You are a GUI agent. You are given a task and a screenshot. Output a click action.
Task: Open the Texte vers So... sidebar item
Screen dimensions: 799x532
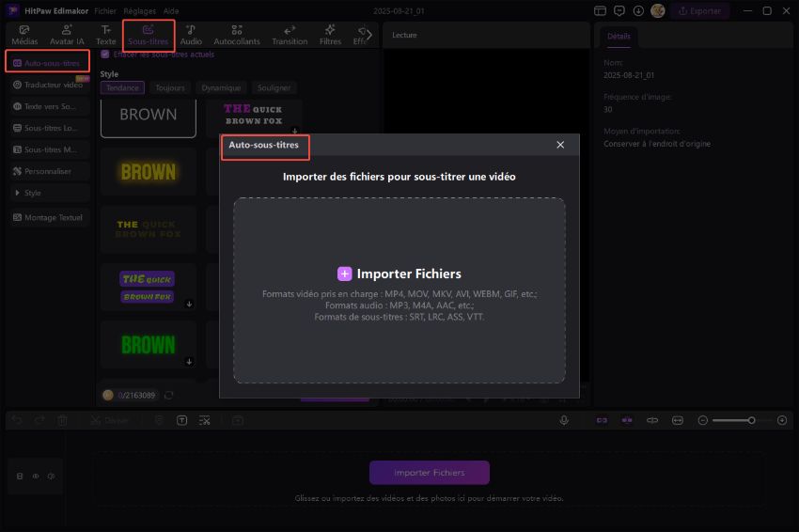pos(50,106)
